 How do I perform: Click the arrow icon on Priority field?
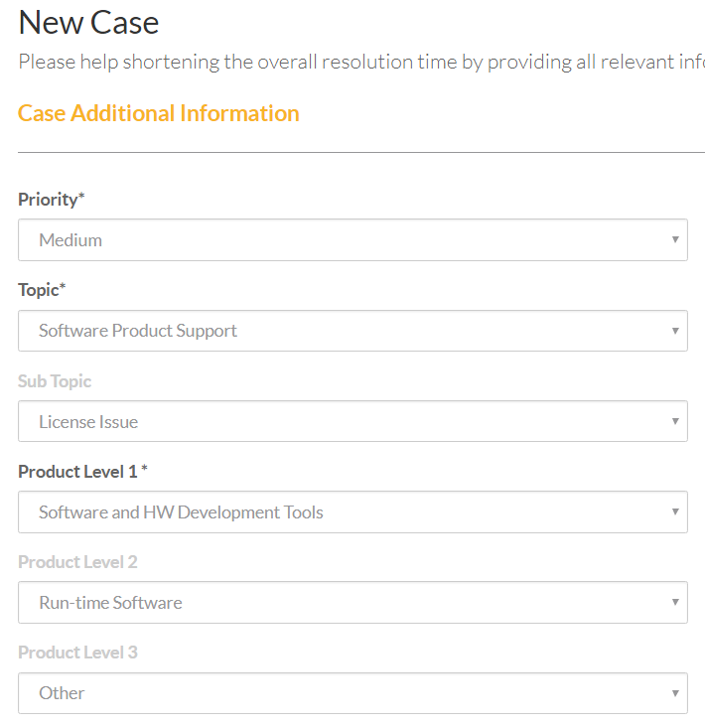tap(675, 240)
